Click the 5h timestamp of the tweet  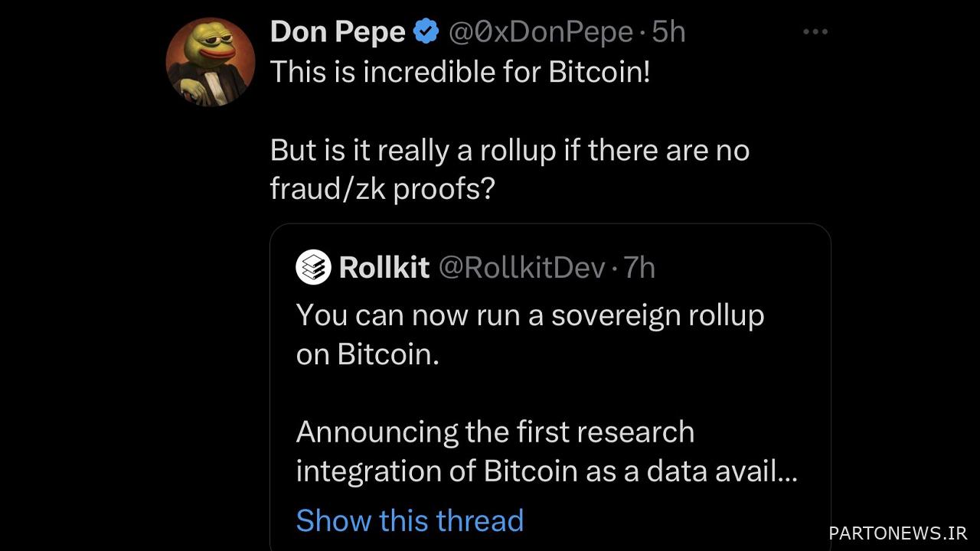pyautogui.click(x=668, y=32)
